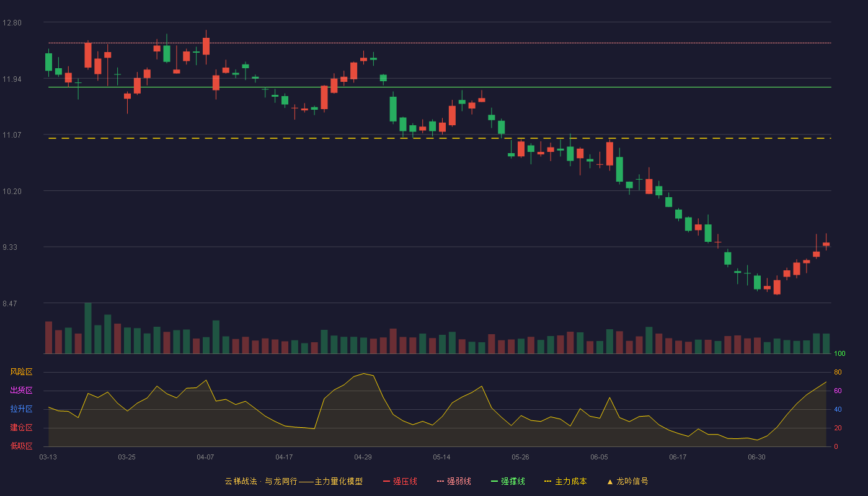
Task: Select the 云梯战法 主力量化模型 legend title
Action: [x=293, y=481]
